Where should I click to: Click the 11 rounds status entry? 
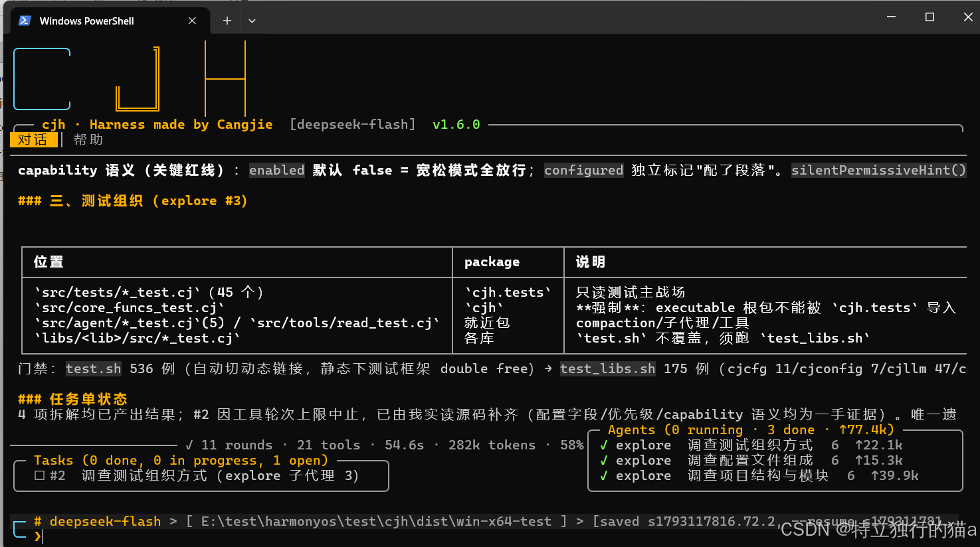237,445
